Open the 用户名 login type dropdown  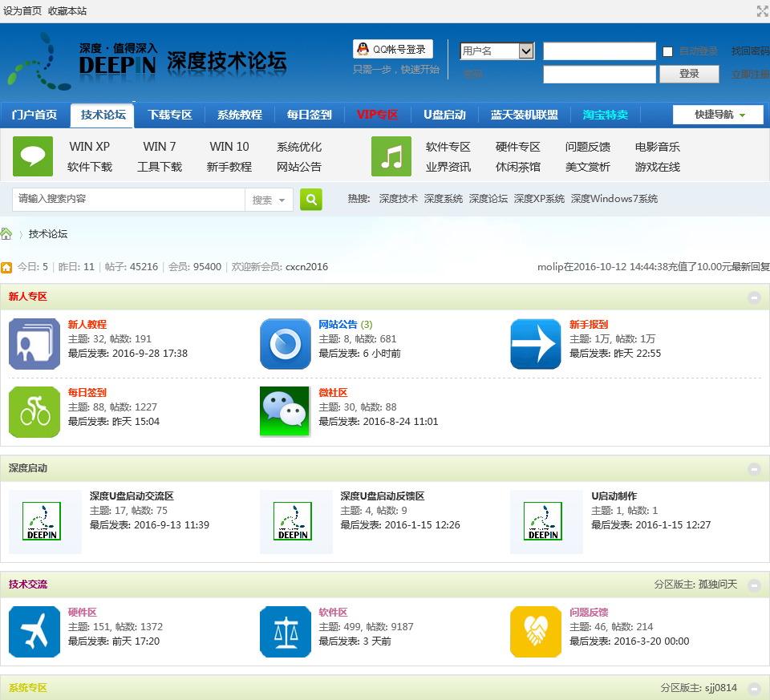(497, 51)
